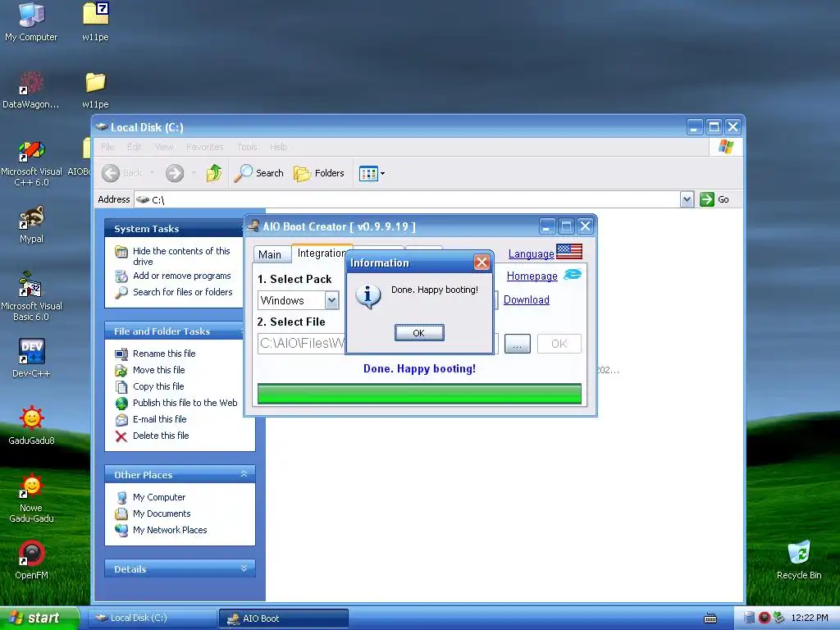Open the Language link
Image resolution: width=840 pixels, height=630 pixels.
531,254
